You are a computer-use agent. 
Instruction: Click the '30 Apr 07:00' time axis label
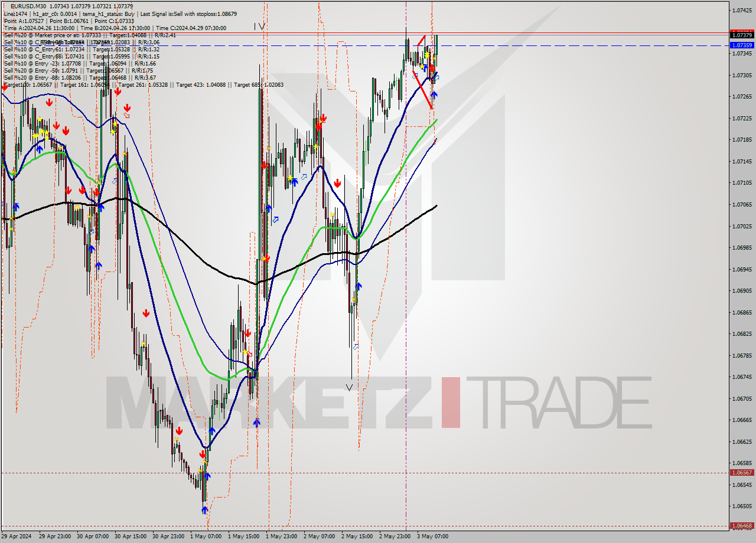(92, 537)
